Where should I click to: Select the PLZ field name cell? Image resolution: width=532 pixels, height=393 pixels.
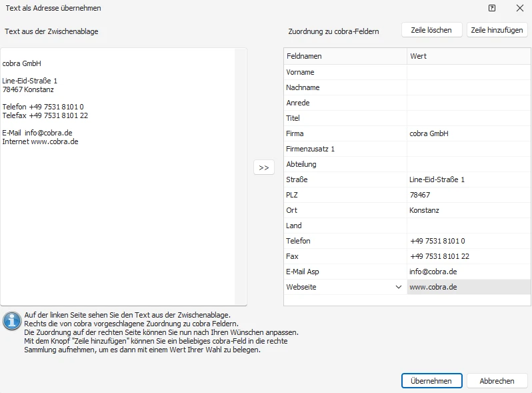(x=345, y=195)
